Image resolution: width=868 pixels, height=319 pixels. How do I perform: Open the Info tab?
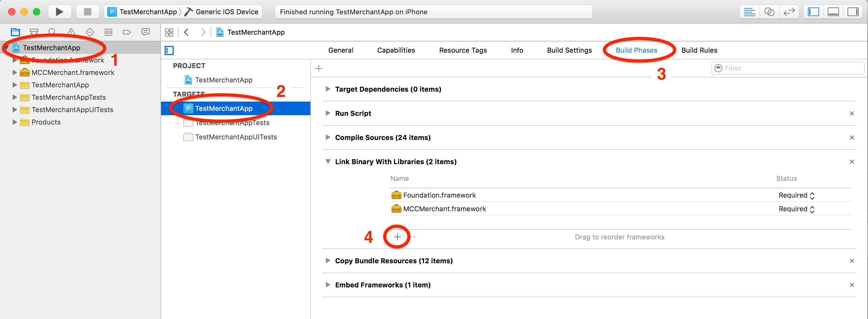tap(517, 50)
